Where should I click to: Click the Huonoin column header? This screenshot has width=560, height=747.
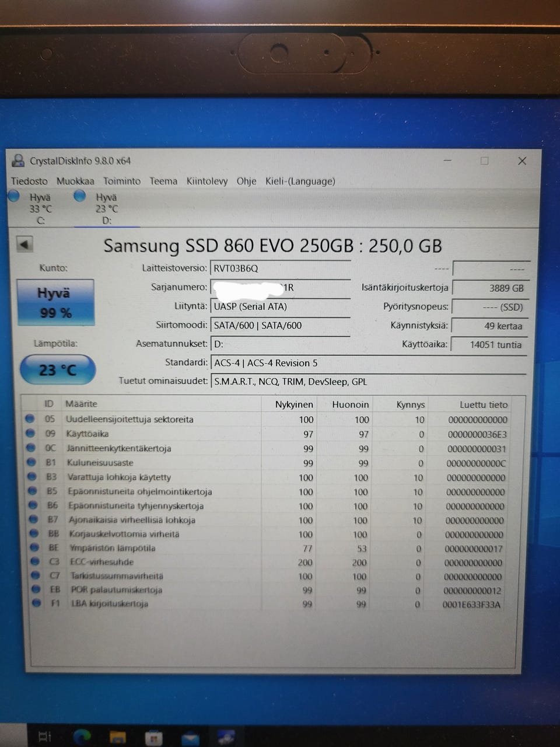pyautogui.click(x=350, y=404)
